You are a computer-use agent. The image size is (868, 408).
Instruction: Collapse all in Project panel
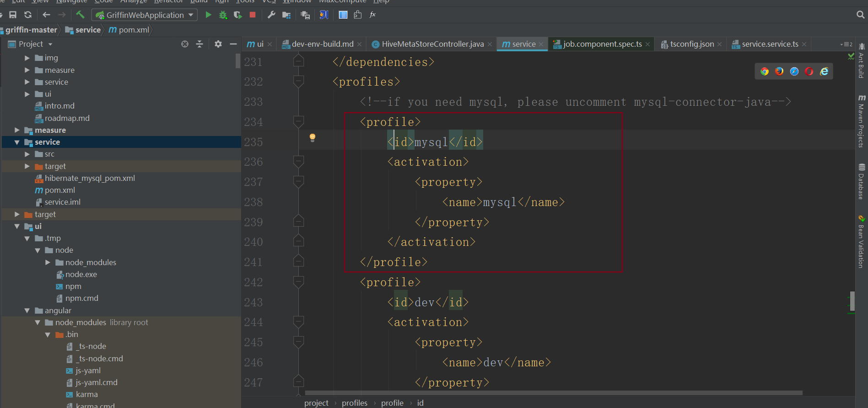tap(199, 44)
